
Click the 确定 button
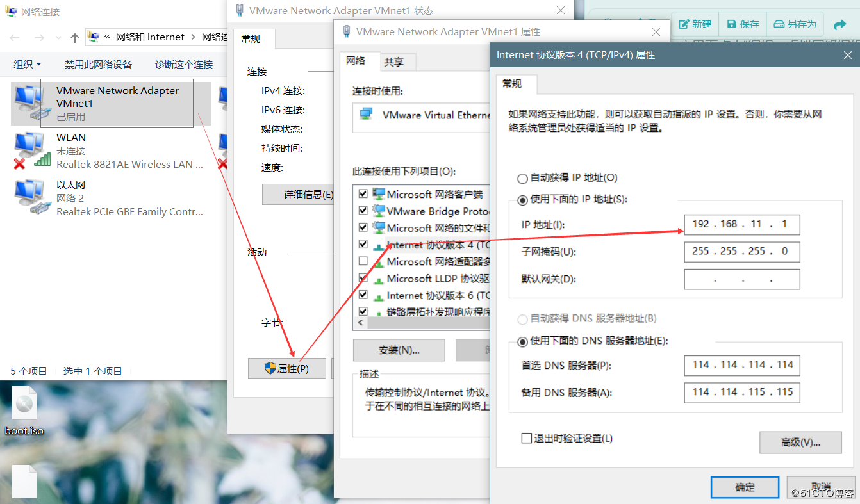(745, 487)
